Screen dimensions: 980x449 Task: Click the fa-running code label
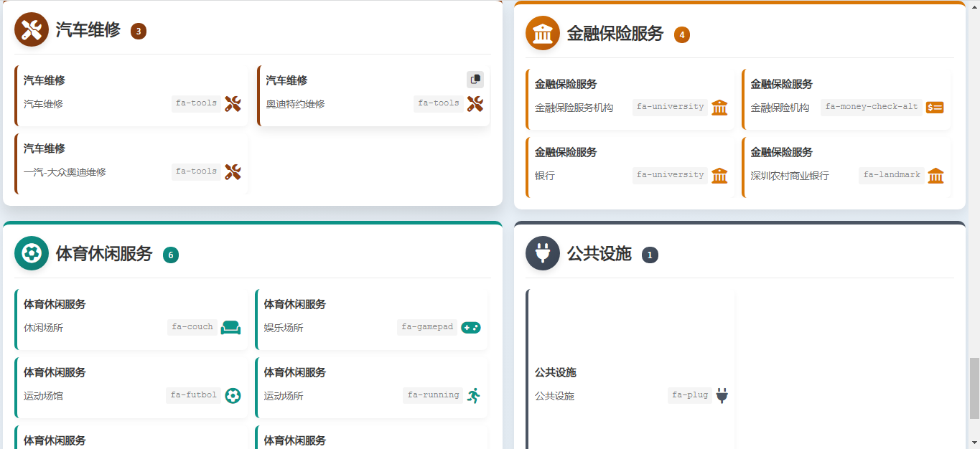click(433, 395)
